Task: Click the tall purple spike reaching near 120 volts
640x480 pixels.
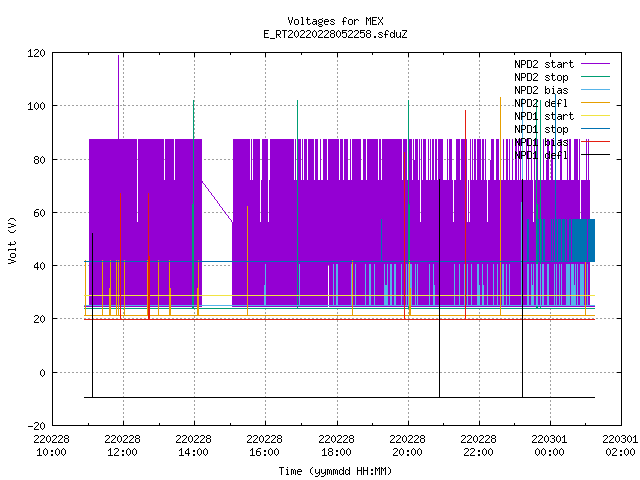Action: point(119,96)
